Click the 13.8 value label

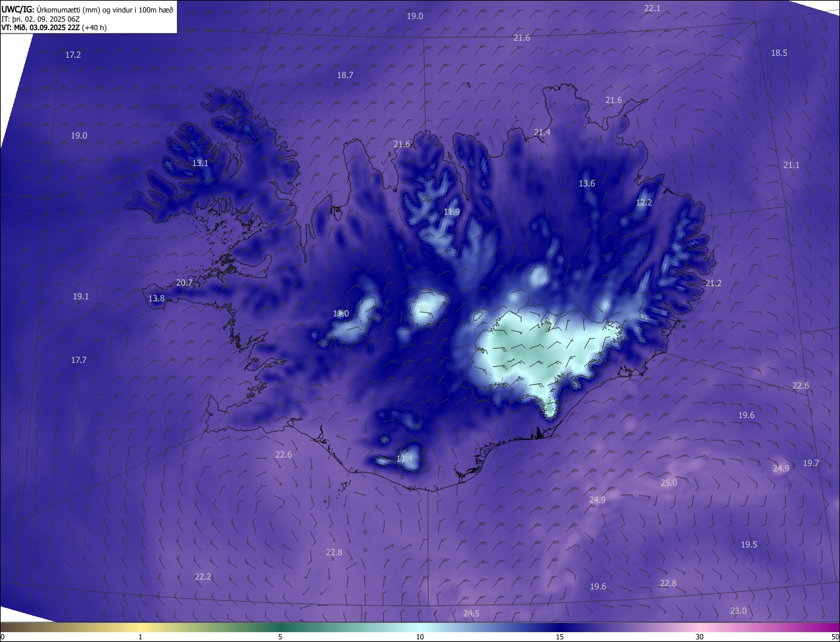[156, 298]
